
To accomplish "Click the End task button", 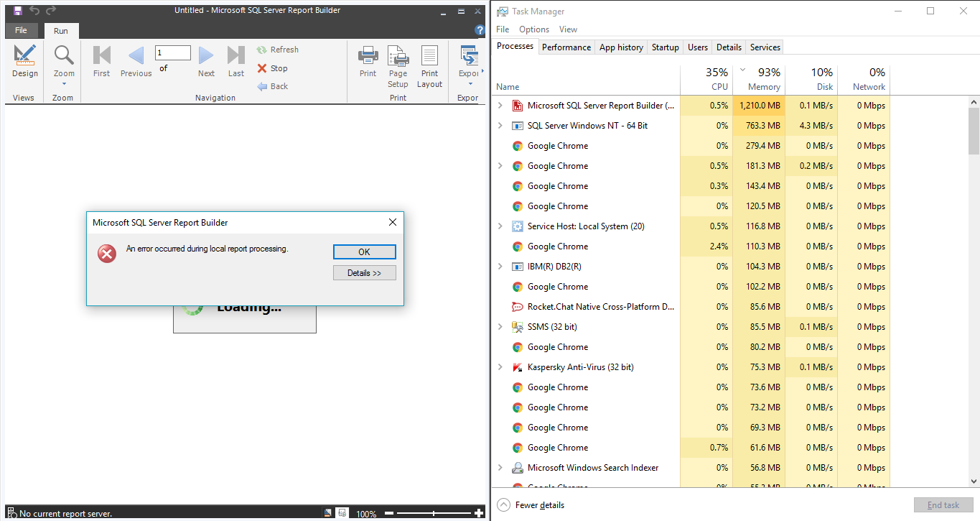I will pyautogui.click(x=943, y=505).
